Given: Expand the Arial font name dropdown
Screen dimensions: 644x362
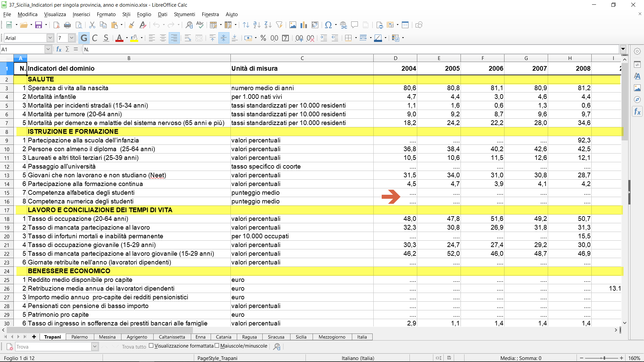Looking at the screenshot, I should coord(50,38).
